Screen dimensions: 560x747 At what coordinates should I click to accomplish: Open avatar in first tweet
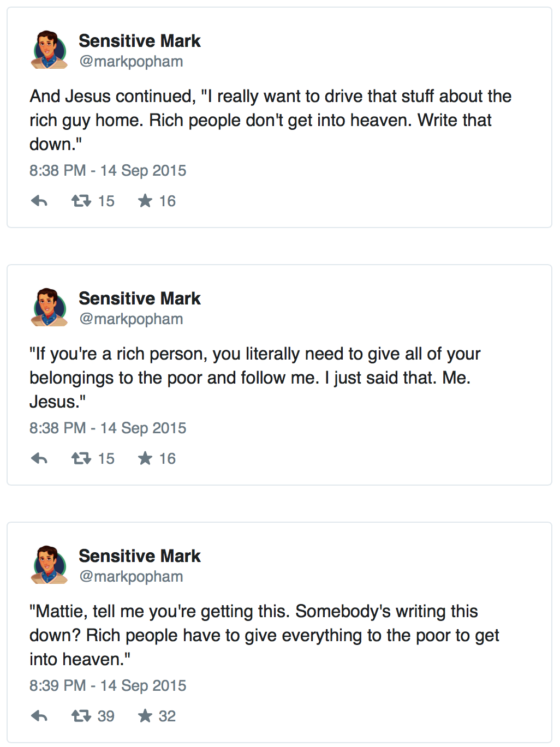(x=49, y=50)
